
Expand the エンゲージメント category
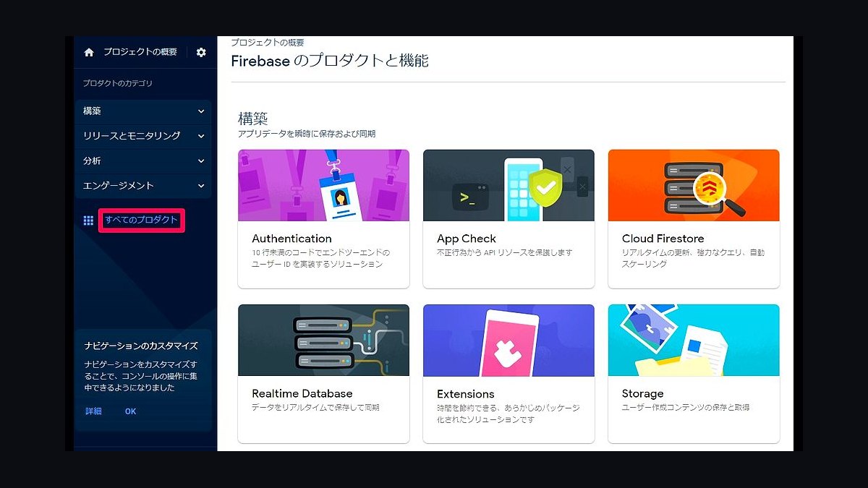(x=143, y=186)
